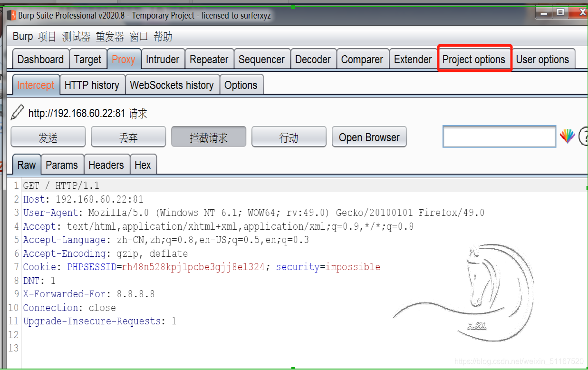The image size is (588, 370).
Task: Go to the Intruder tab
Action: point(163,59)
